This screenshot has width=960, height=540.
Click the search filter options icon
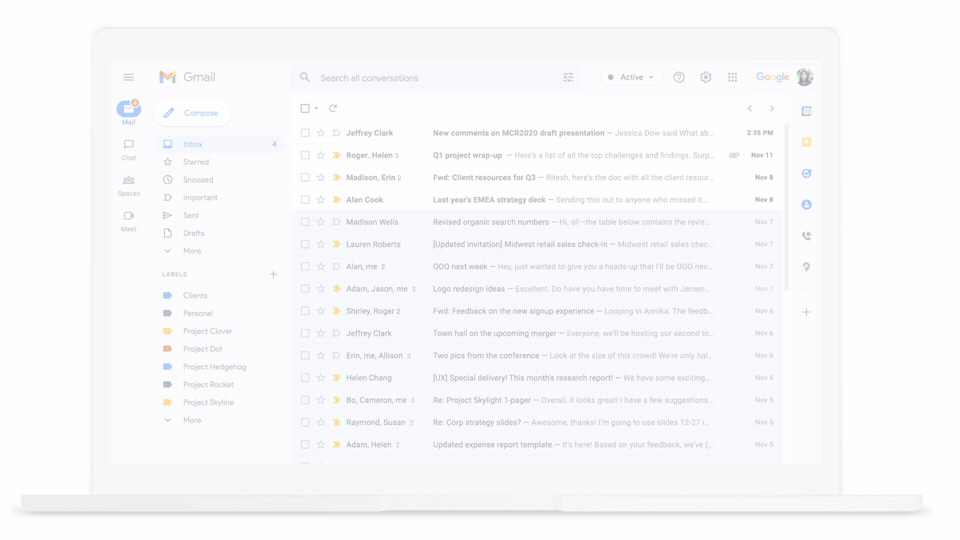pyautogui.click(x=568, y=78)
